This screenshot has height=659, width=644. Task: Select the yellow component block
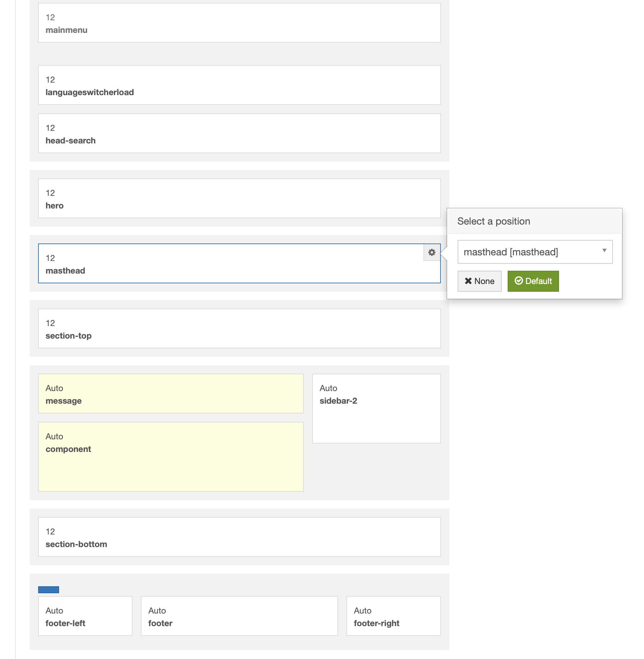(171, 456)
